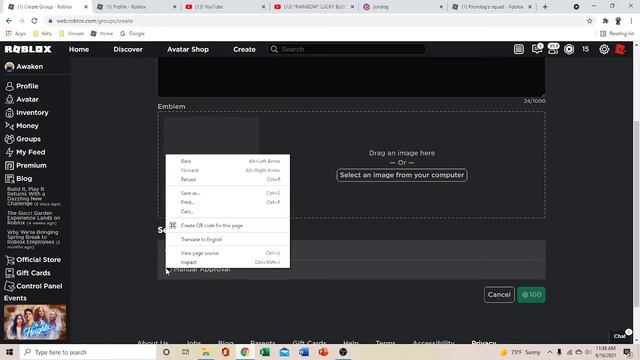Switch to the Jondog tab
Screen dimensions: 640x360
403,7
